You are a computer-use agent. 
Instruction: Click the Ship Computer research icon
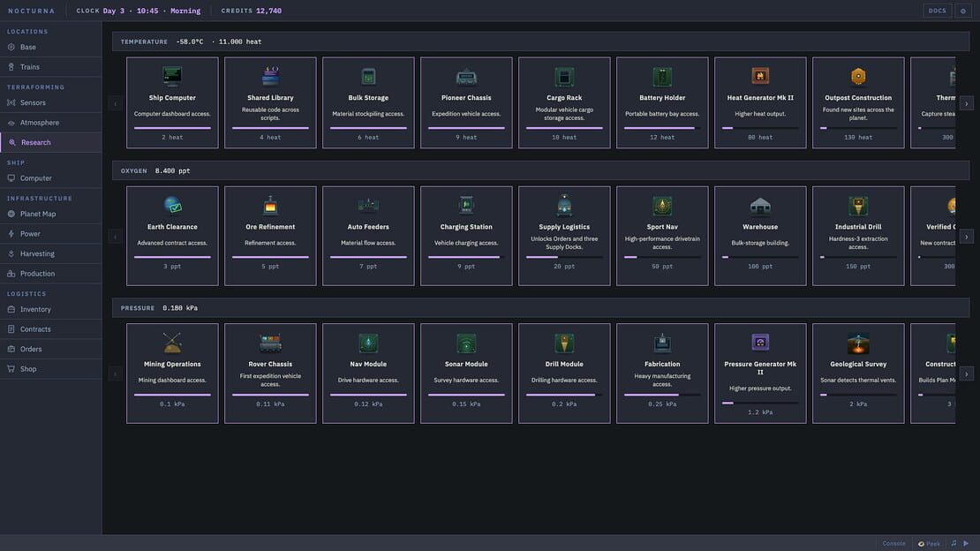pyautogui.click(x=172, y=76)
